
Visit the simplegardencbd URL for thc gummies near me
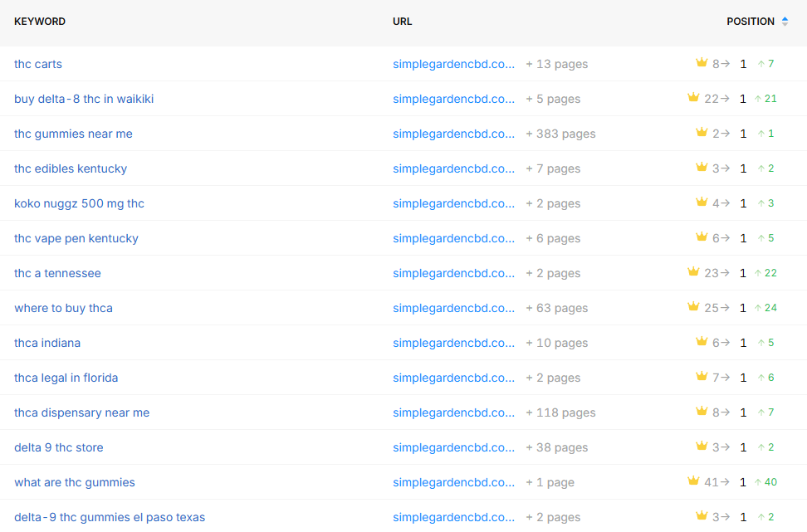(x=453, y=134)
